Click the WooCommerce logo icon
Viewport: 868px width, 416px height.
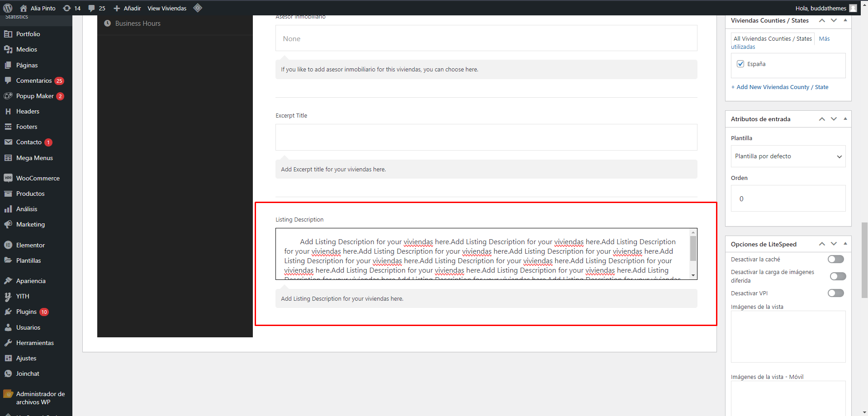tap(8, 178)
